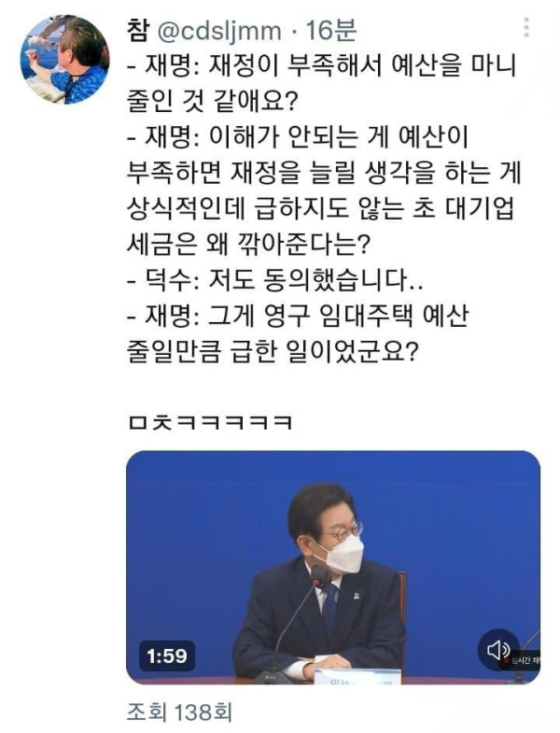Click the line 덕수: 저도 동의했습니다..

point(275,280)
